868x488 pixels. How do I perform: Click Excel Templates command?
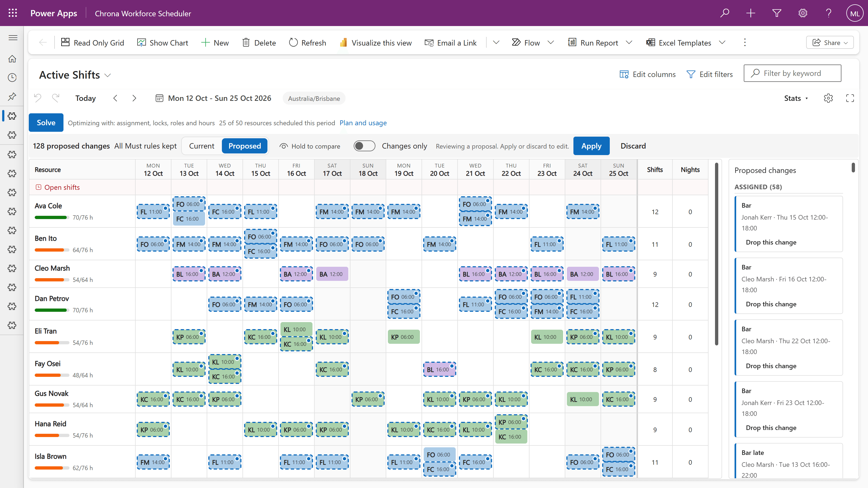tap(679, 43)
